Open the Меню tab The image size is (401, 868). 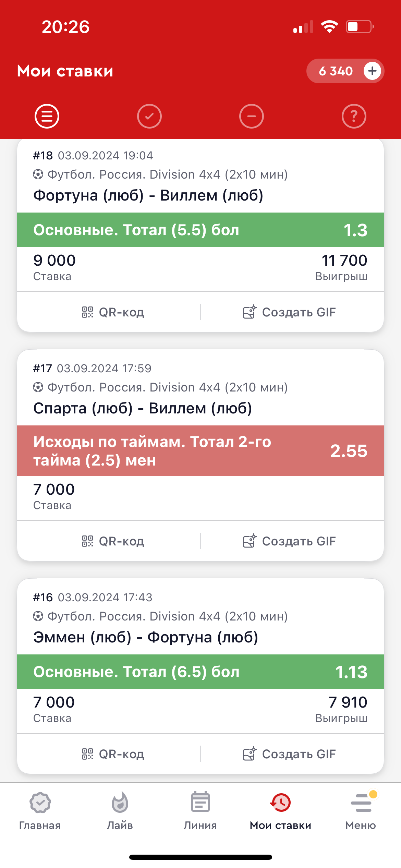click(x=361, y=811)
